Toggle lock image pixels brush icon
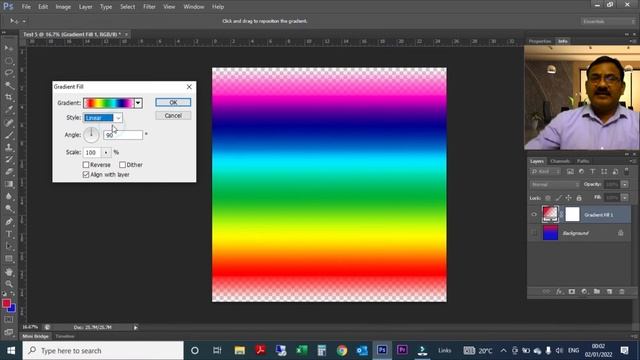 pos(558,198)
